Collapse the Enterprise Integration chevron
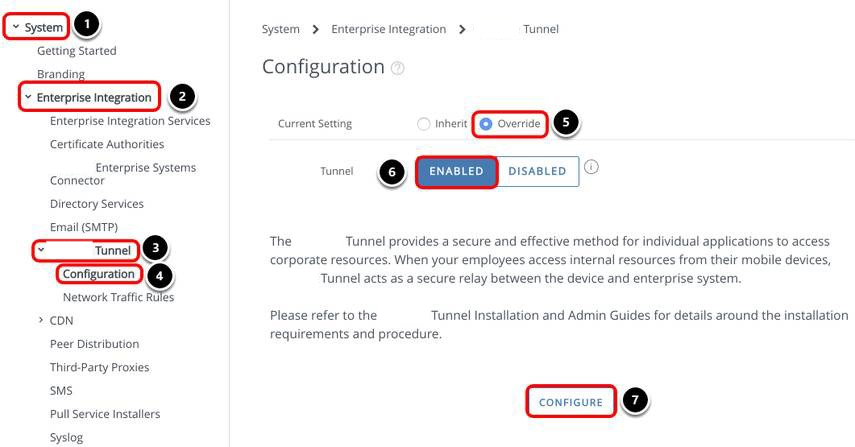Viewport: 855px width, 447px height. [28, 97]
